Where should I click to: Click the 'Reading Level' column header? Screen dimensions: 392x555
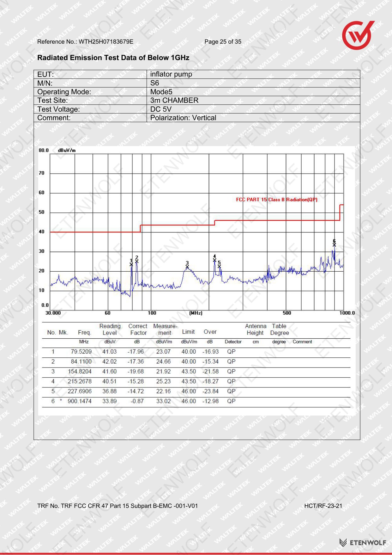click(x=110, y=329)
